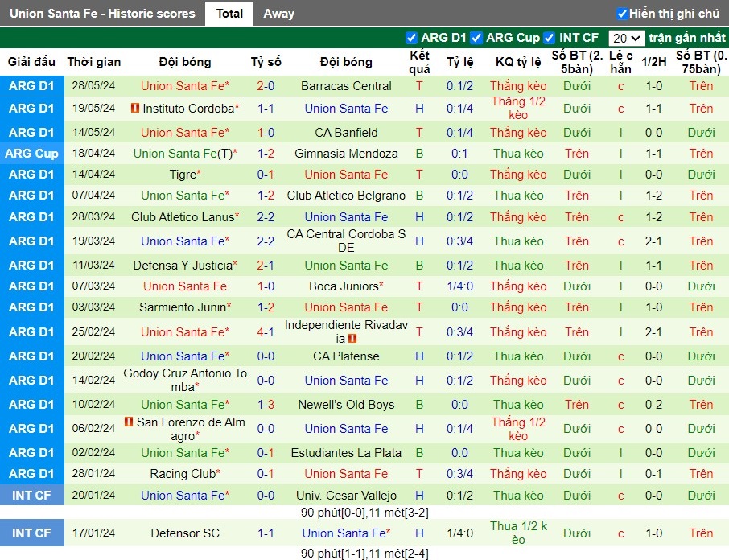The image size is (729, 560).
Task: Open Estudiantes La Plata team link
Action: point(346,453)
